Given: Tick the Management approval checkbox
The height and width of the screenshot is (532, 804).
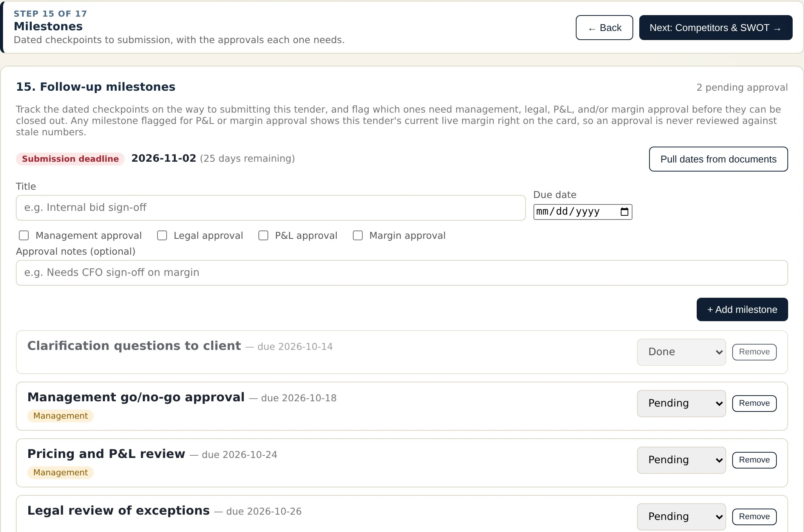Looking at the screenshot, I should tap(24, 235).
